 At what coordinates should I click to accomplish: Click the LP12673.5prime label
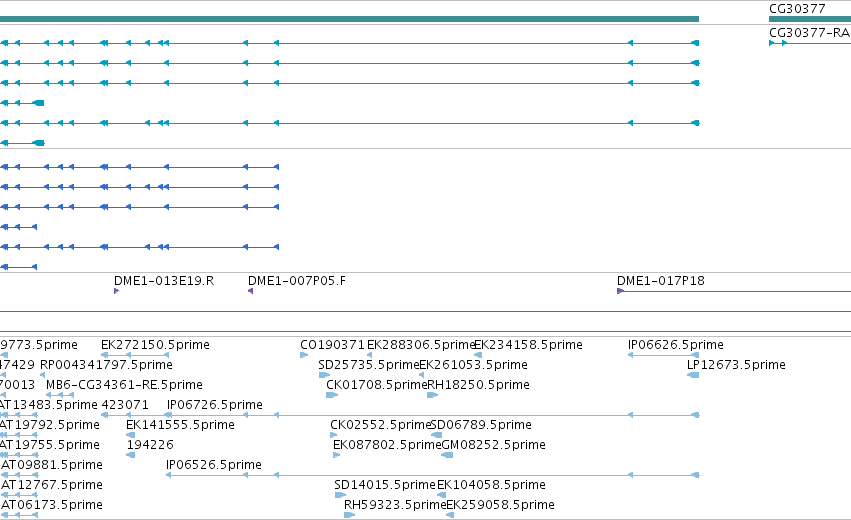click(736, 365)
